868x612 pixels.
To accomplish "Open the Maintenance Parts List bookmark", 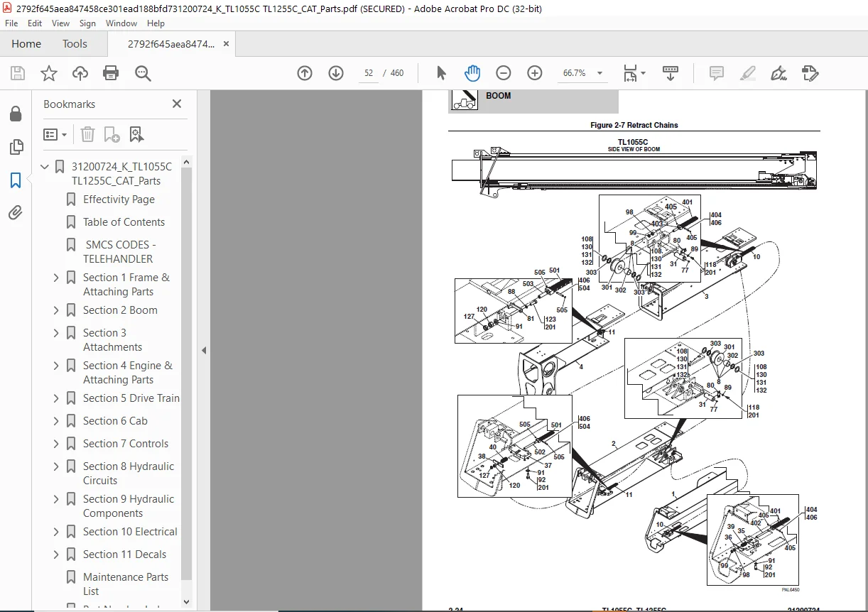I will pos(126,584).
